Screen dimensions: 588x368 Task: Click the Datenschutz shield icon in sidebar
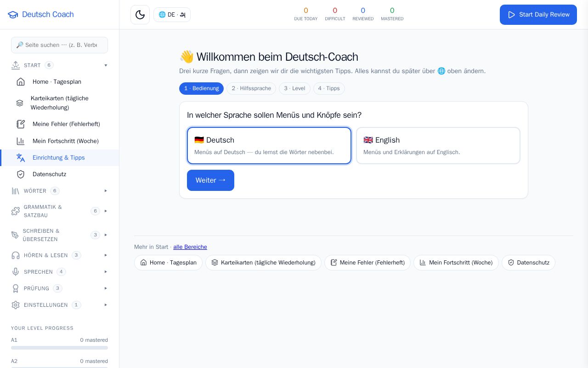click(x=21, y=174)
